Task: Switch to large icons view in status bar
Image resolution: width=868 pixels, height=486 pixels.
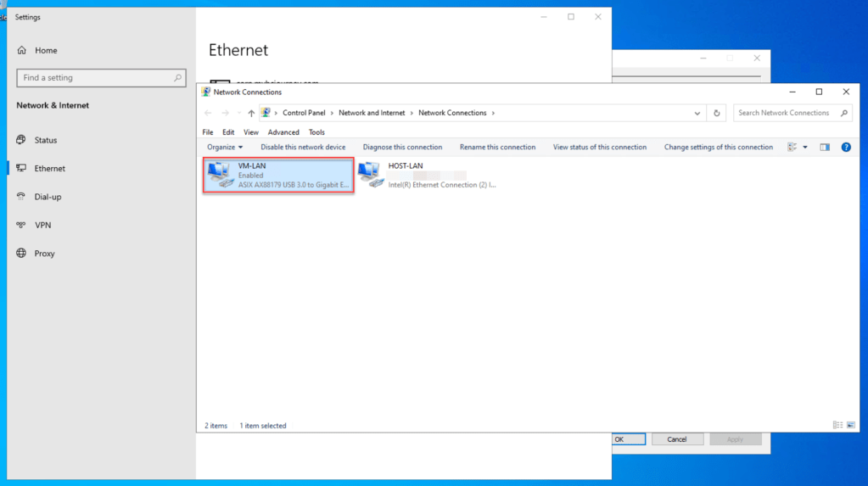Action: [850, 425]
